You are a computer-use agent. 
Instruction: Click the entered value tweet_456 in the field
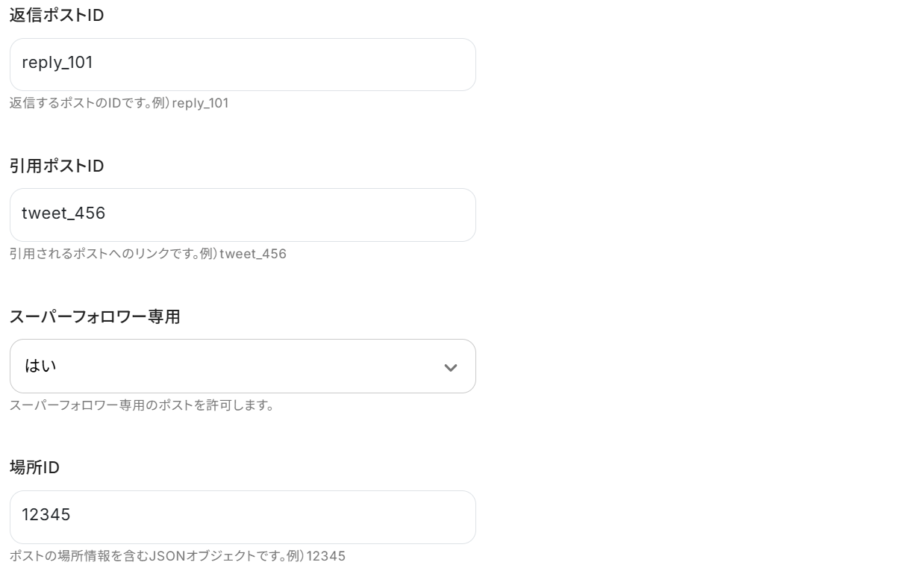[63, 213]
